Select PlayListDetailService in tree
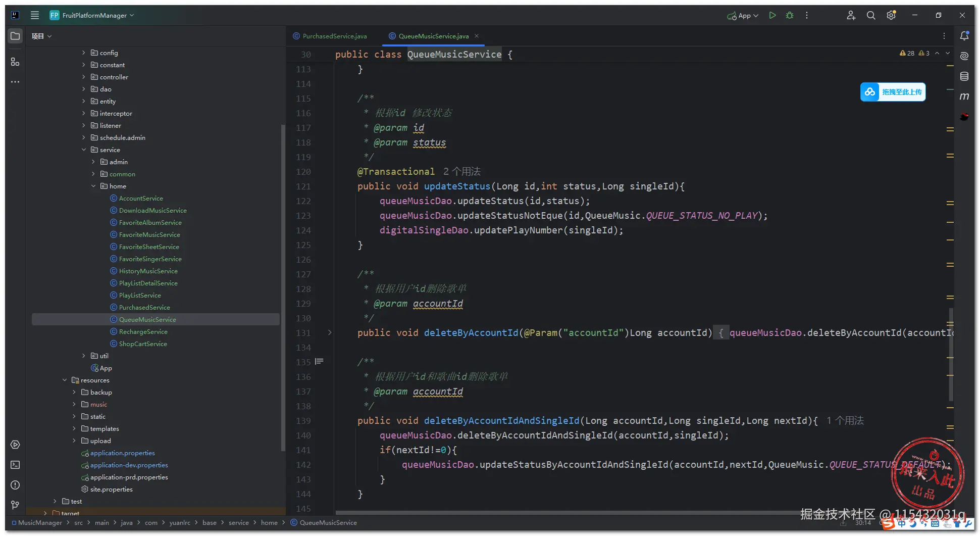The height and width of the screenshot is (536, 980). (148, 283)
